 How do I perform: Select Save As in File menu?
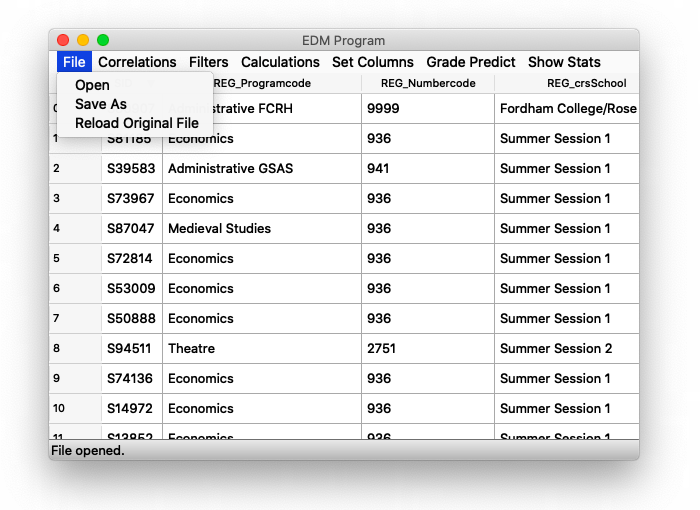(101, 104)
